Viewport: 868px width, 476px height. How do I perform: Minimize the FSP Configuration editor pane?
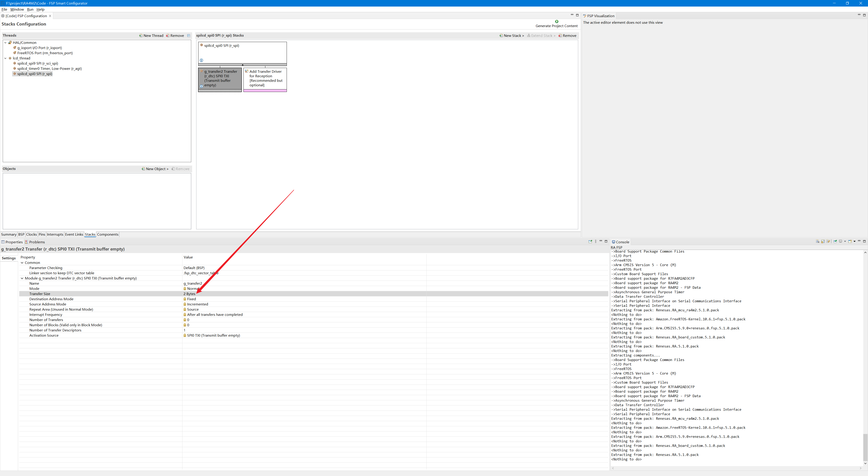pyautogui.click(x=572, y=15)
